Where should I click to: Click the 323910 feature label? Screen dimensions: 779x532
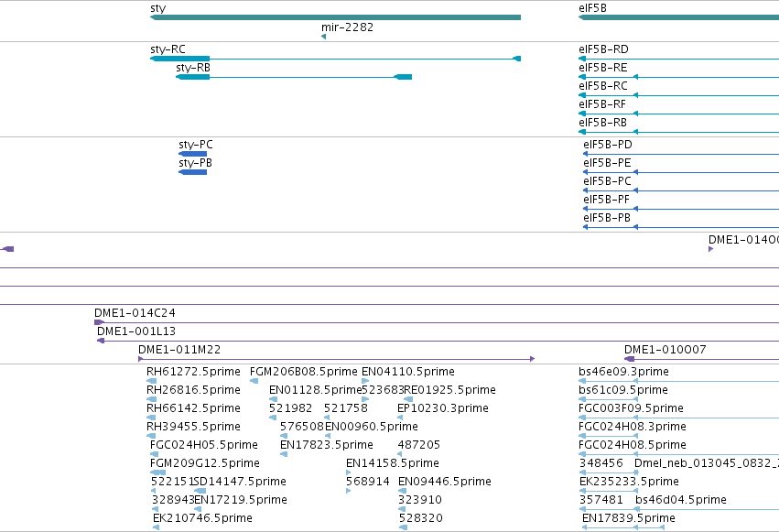pyautogui.click(x=420, y=500)
